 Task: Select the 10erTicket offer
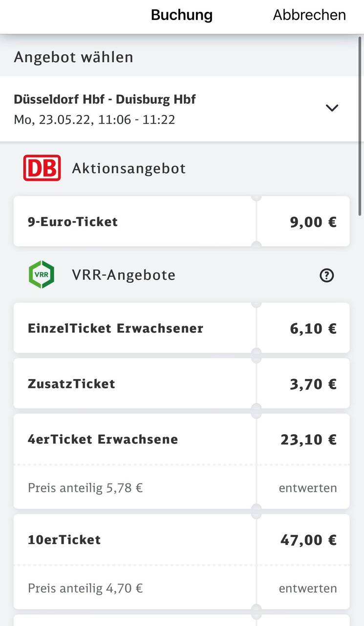(x=64, y=540)
